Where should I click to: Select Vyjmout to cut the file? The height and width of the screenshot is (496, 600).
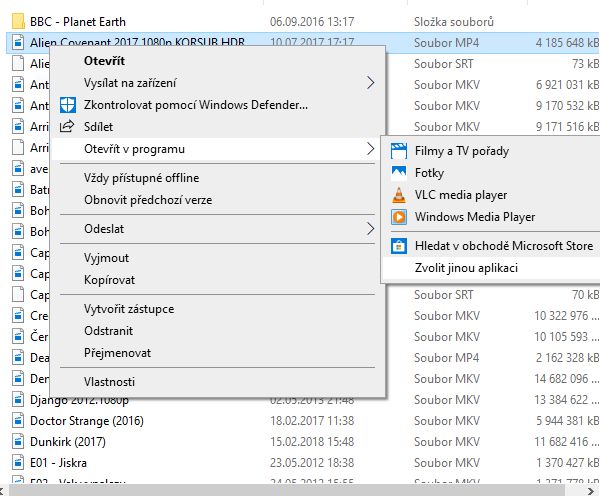pyautogui.click(x=218, y=258)
